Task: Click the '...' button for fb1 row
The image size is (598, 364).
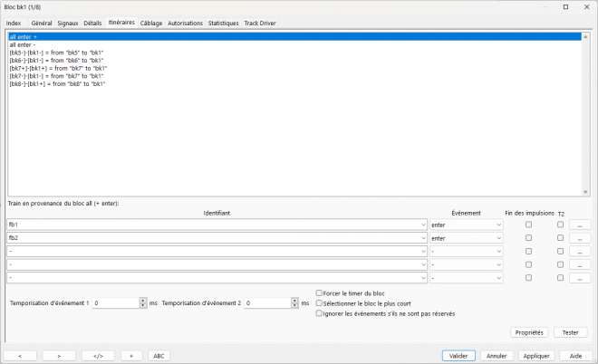Action: (580, 225)
